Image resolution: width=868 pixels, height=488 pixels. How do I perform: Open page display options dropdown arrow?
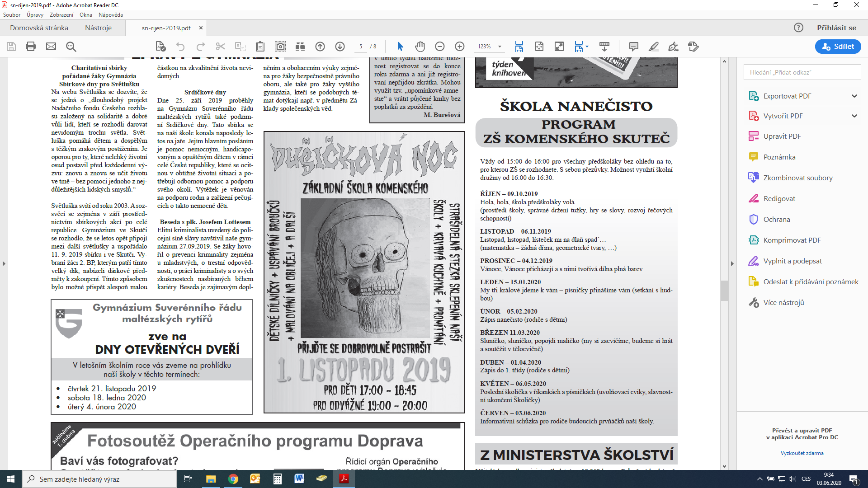pyautogui.click(x=587, y=47)
